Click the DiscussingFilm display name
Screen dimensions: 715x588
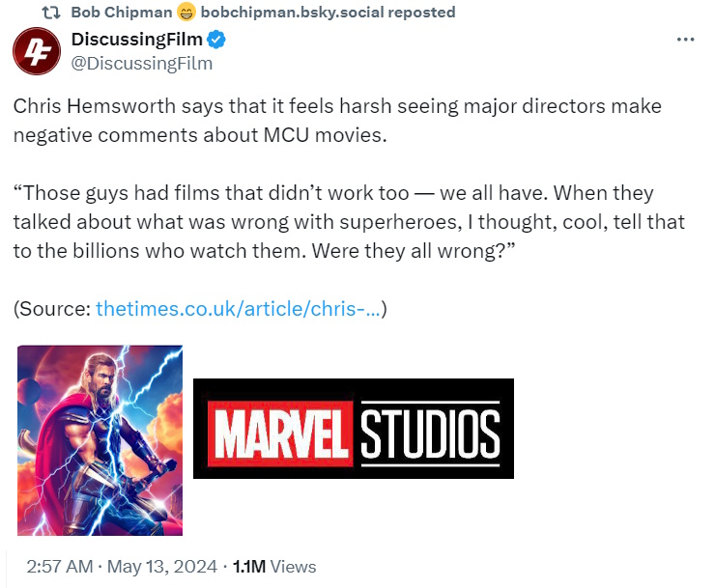pos(136,40)
